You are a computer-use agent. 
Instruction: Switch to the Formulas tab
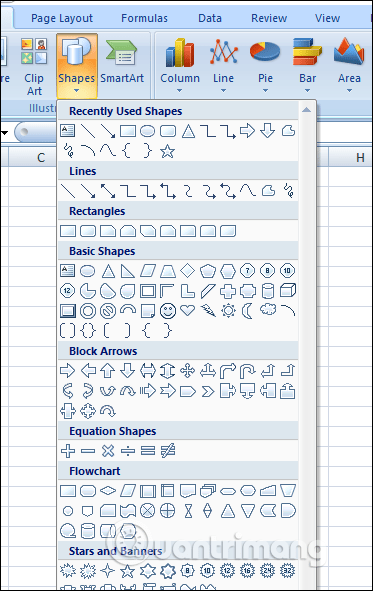[x=144, y=18]
